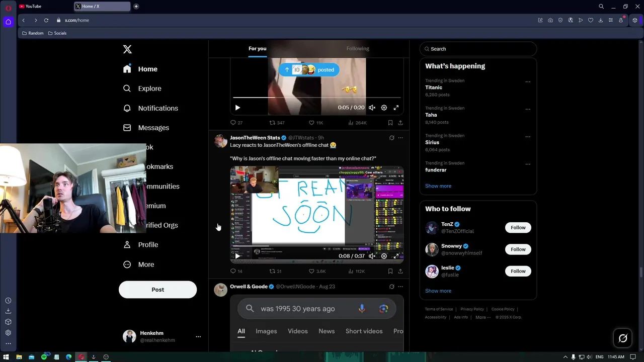Seek along the JasonTheWeen video progress bar

click(x=317, y=246)
